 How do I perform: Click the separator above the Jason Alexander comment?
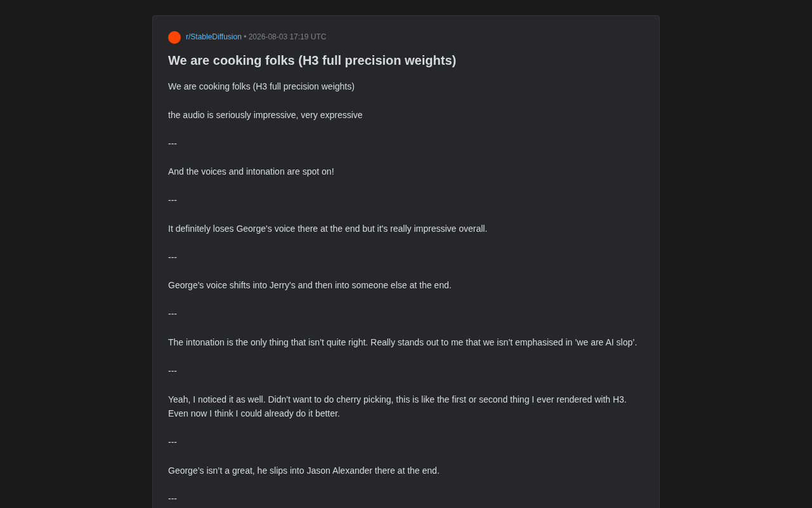click(x=173, y=442)
